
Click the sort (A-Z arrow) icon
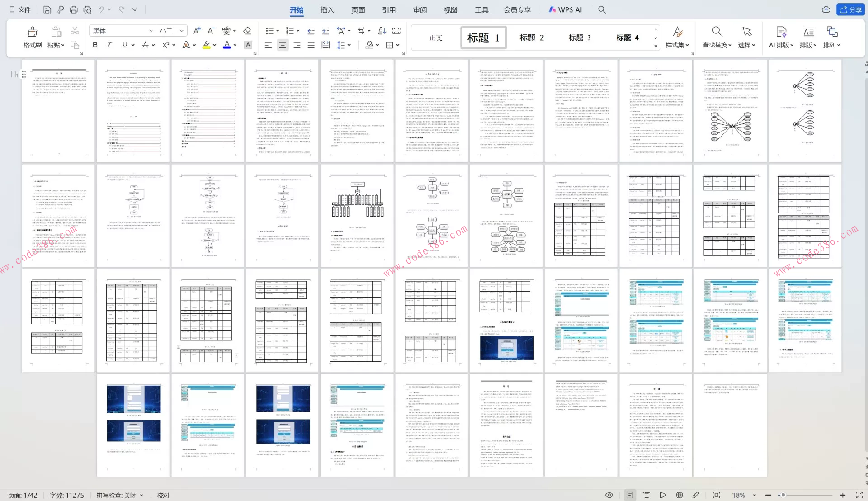coord(382,31)
